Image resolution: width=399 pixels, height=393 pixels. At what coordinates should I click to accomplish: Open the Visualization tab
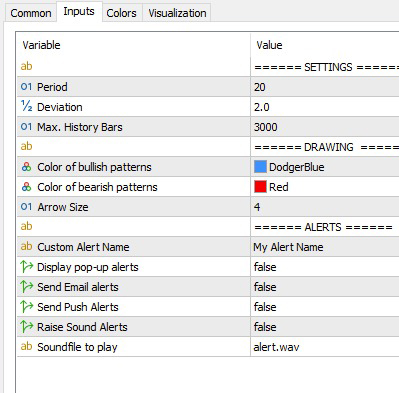tap(177, 13)
